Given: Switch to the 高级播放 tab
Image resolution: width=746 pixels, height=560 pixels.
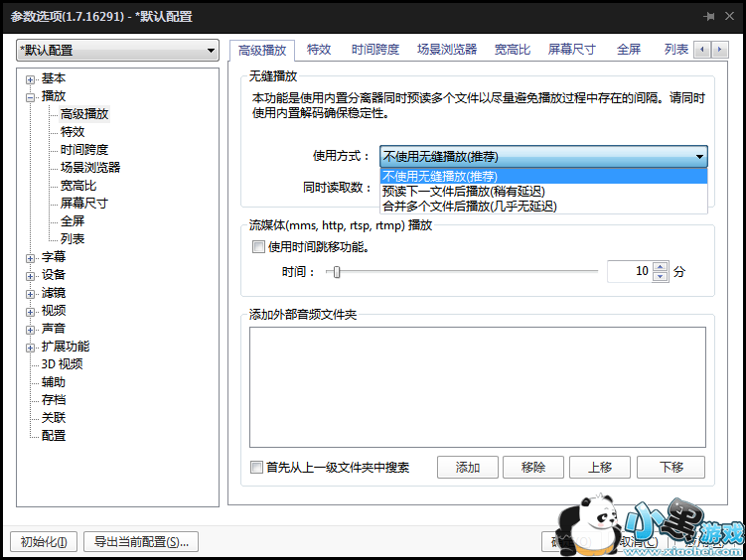Looking at the screenshot, I should (x=262, y=51).
